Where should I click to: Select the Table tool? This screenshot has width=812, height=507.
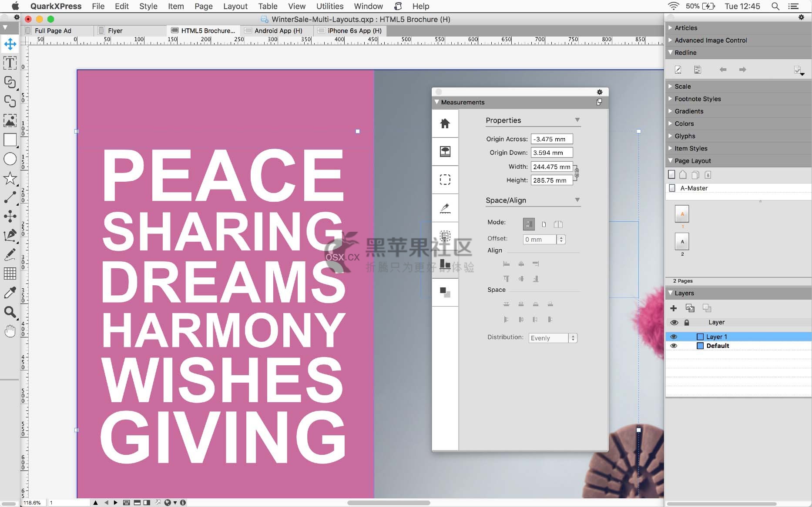pyautogui.click(x=10, y=274)
